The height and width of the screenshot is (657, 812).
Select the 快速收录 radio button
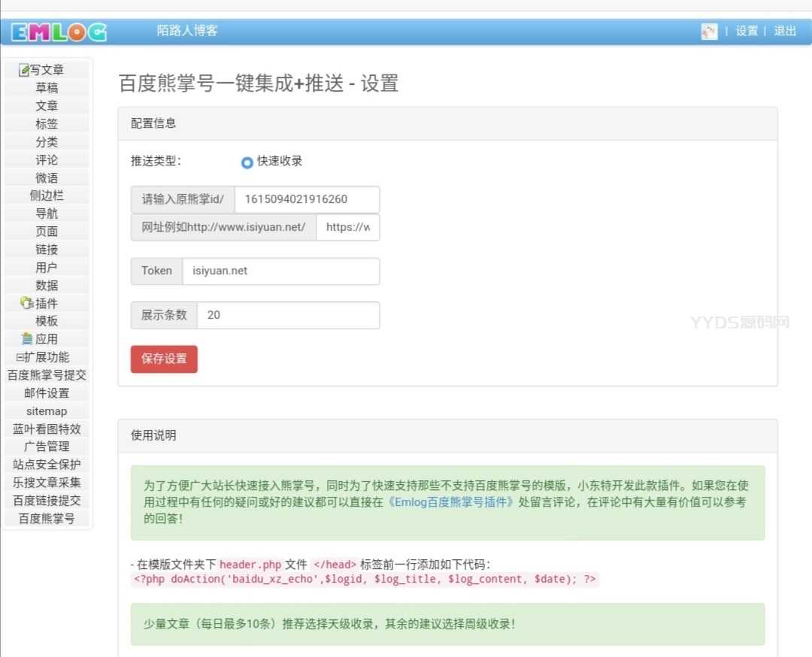click(247, 162)
